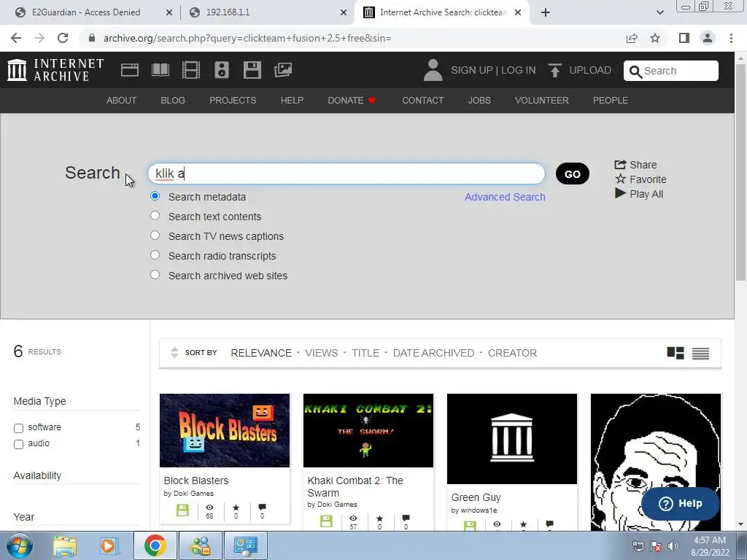Open the Software floppy icon in the navbar

click(252, 70)
